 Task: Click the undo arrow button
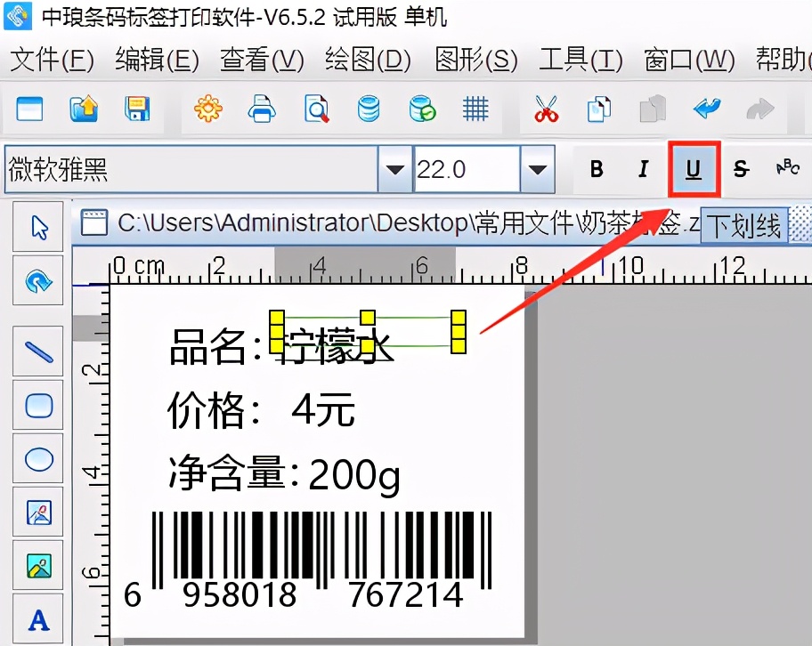[x=706, y=109]
